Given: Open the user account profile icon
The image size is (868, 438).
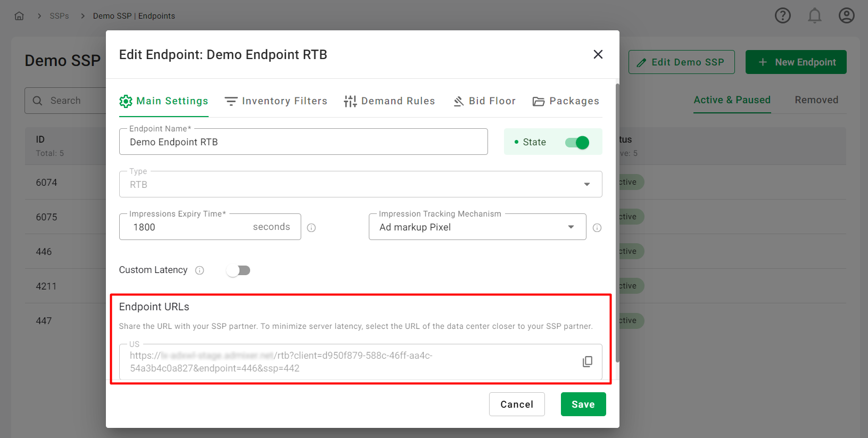Looking at the screenshot, I should pyautogui.click(x=846, y=16).
